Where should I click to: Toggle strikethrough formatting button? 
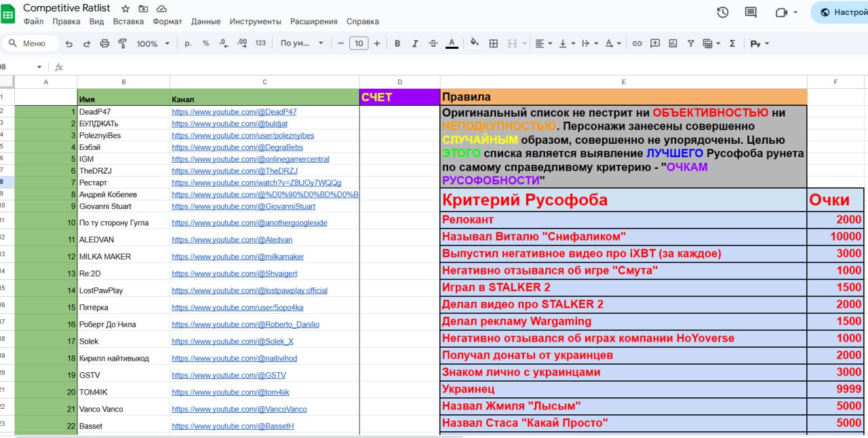pyautogui.click(x=433, y=43)
